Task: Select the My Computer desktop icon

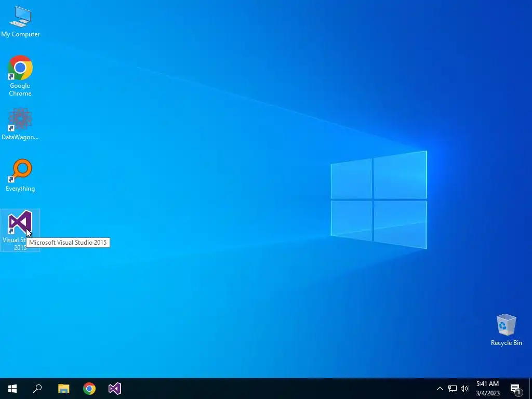Action: tap(20, 22)
